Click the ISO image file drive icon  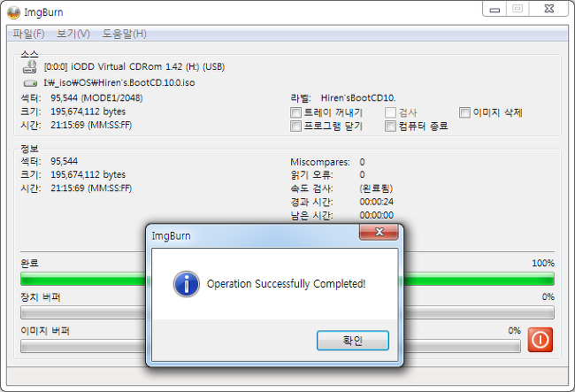tap(30, 83)
